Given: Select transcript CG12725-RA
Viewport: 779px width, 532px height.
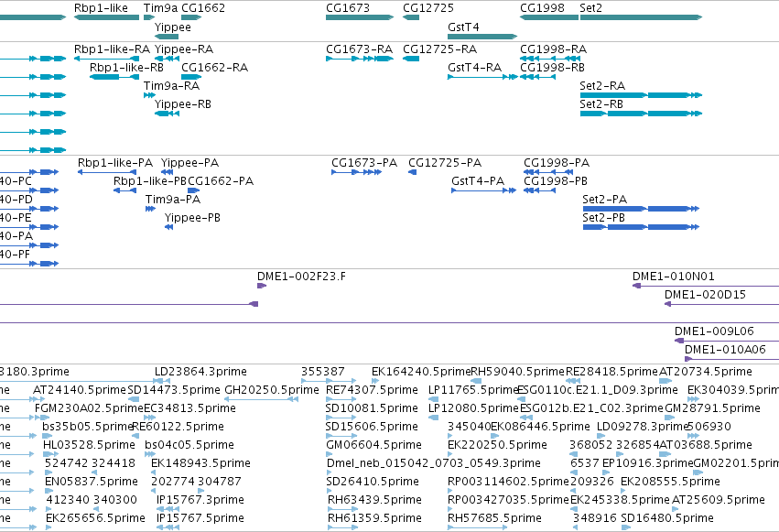Looking at the screenshot, I should point(411,59).
